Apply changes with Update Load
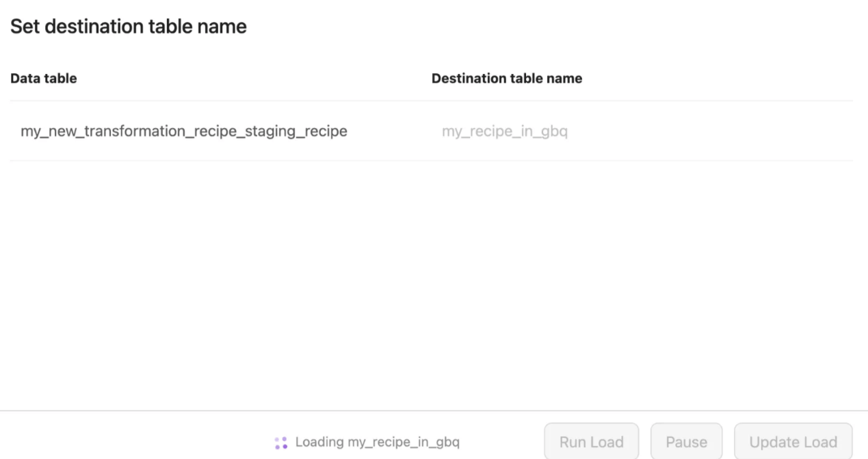Image resolution: width=868 pixels, height=459 pixels. (x=793, y=442)
